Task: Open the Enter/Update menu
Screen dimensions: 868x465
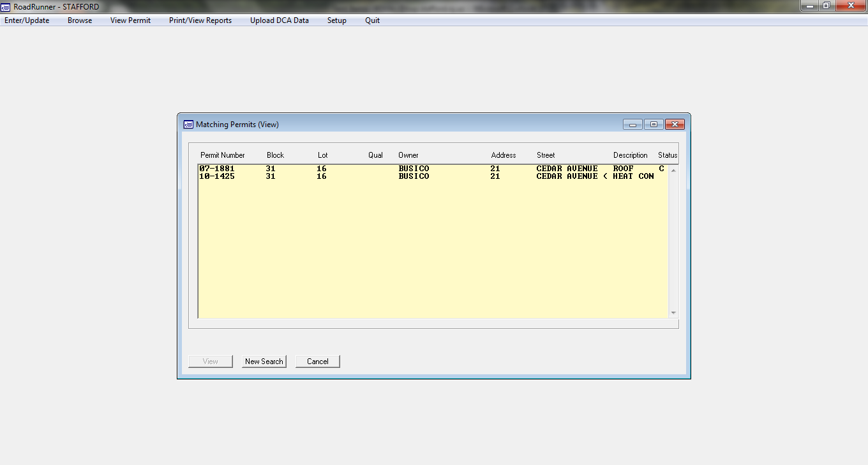Action: pyautogui.click(x=27, y=20)
